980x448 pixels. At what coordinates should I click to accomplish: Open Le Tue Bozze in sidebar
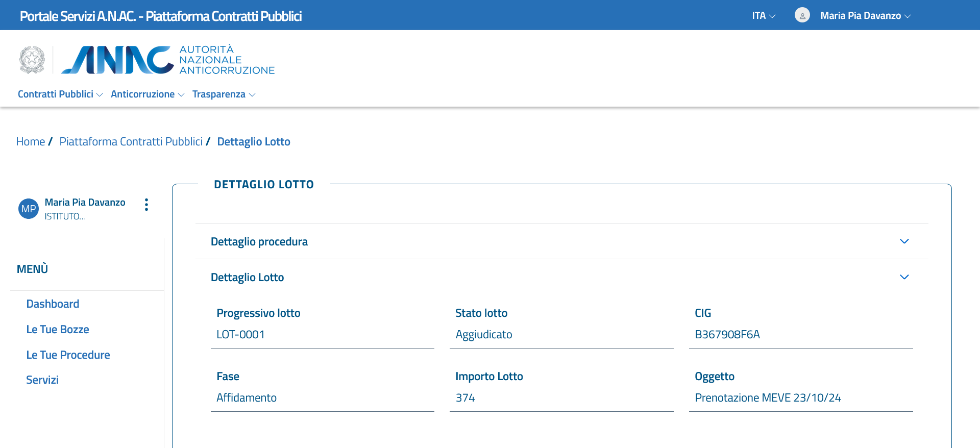[58, 330]
